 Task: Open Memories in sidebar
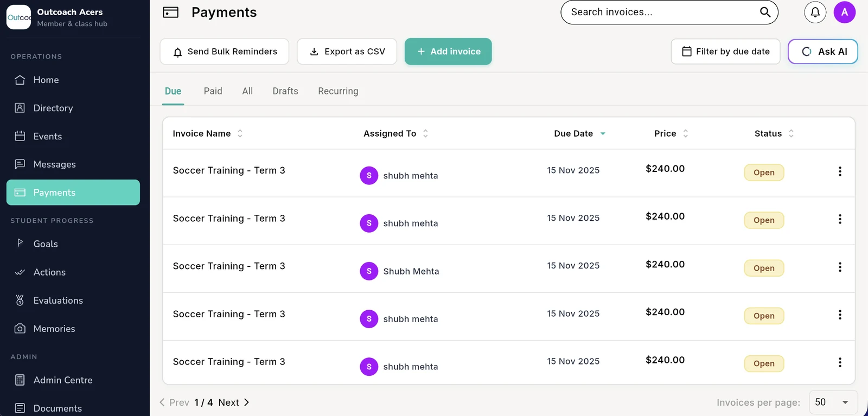point(73,329)
